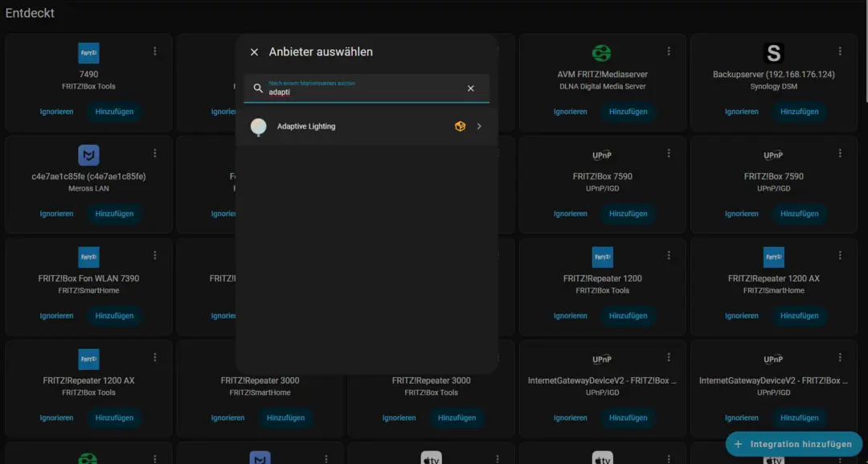868x464 pixels.
Task: Close the Anbieter auswählen dialog
Action: [254, 51]
